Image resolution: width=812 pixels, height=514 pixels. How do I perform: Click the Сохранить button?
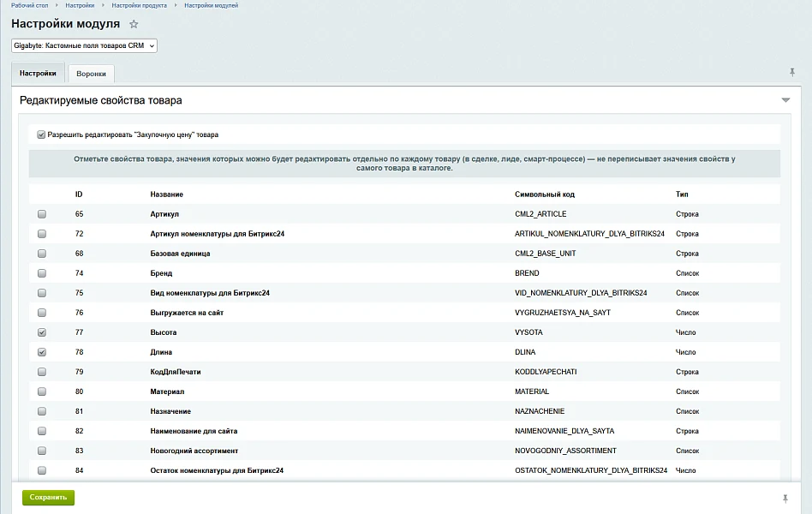click(x=48, y=498)
